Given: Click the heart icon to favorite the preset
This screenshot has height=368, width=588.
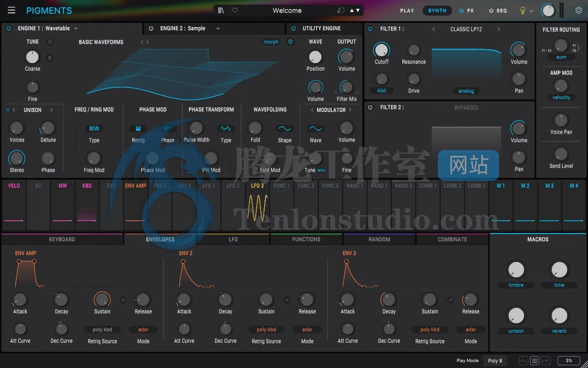Looking at the screenshot, I should 234,10.
